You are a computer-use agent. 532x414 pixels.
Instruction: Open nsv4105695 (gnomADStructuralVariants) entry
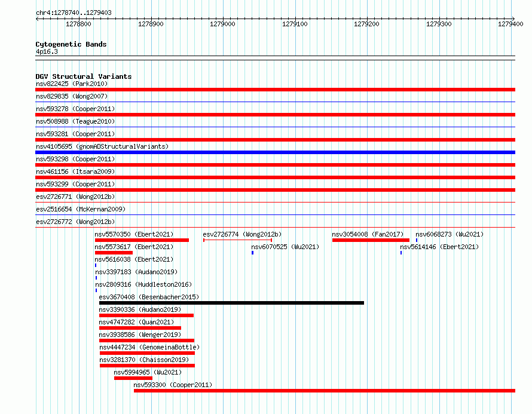pyautogui.click(x=102, y=146)
